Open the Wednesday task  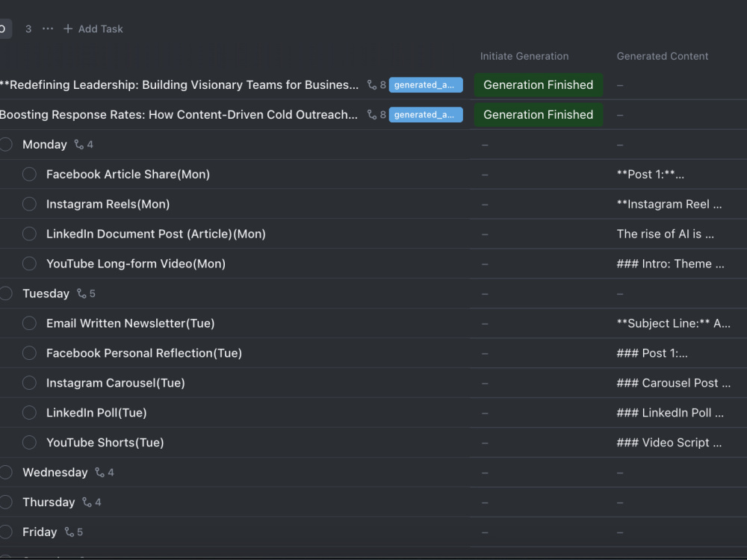pos(55,473)
